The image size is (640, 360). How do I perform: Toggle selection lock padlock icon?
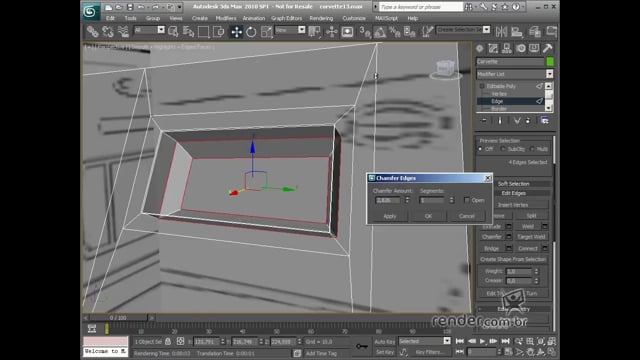point(168,341)
